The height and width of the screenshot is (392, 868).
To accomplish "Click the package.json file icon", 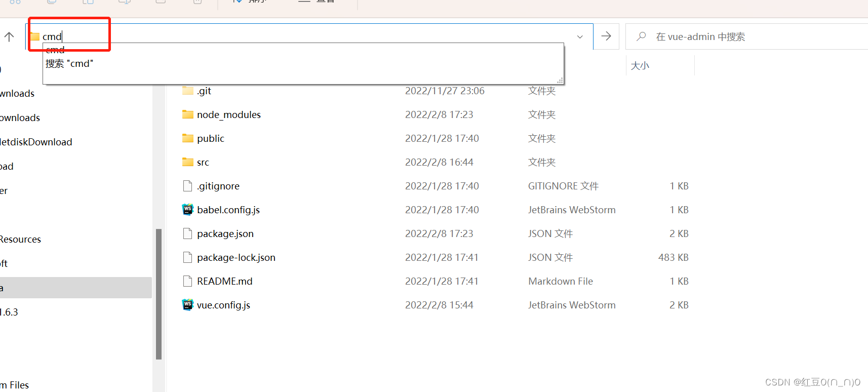I will (188, 233).
